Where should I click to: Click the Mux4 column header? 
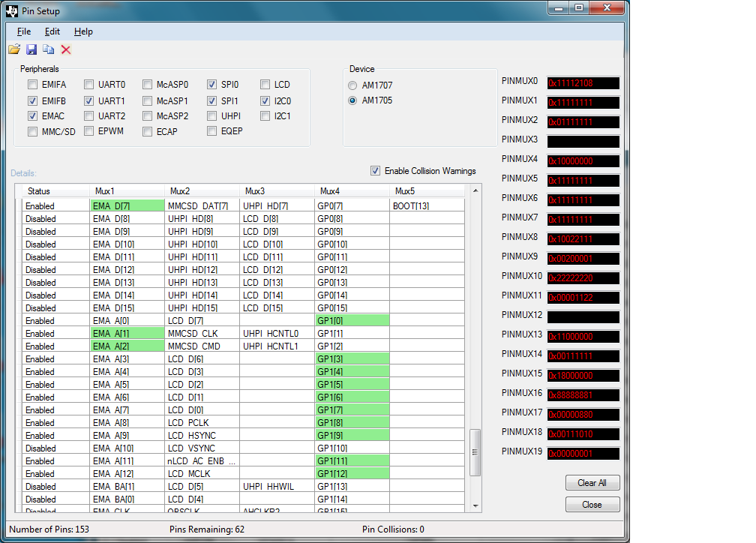click(352, 191)
